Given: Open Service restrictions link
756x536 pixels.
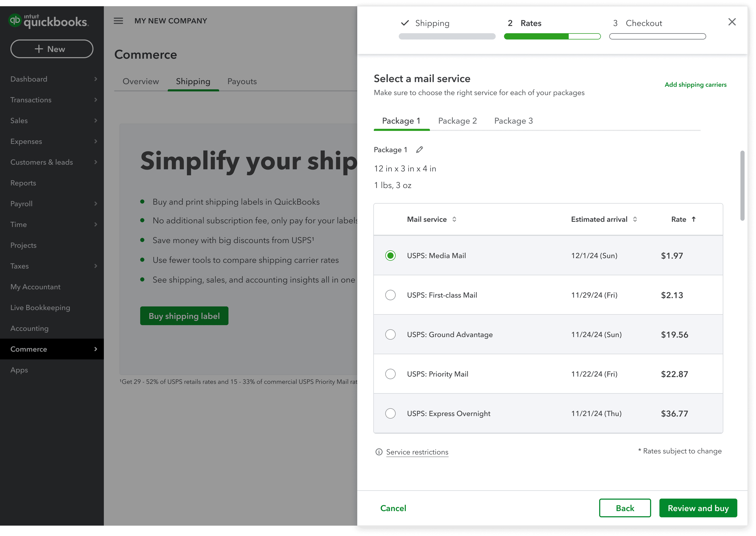Looking at the screenshot, I should pos(417,452).
